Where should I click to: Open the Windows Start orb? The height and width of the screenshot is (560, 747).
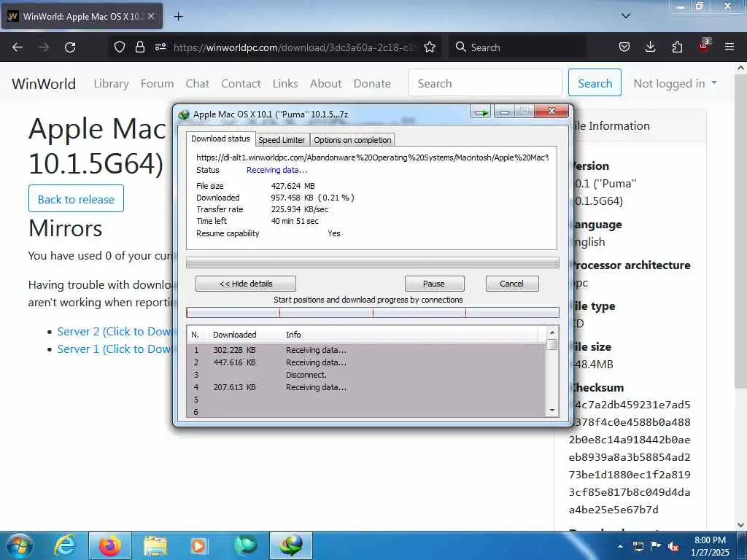pos(20,545)
